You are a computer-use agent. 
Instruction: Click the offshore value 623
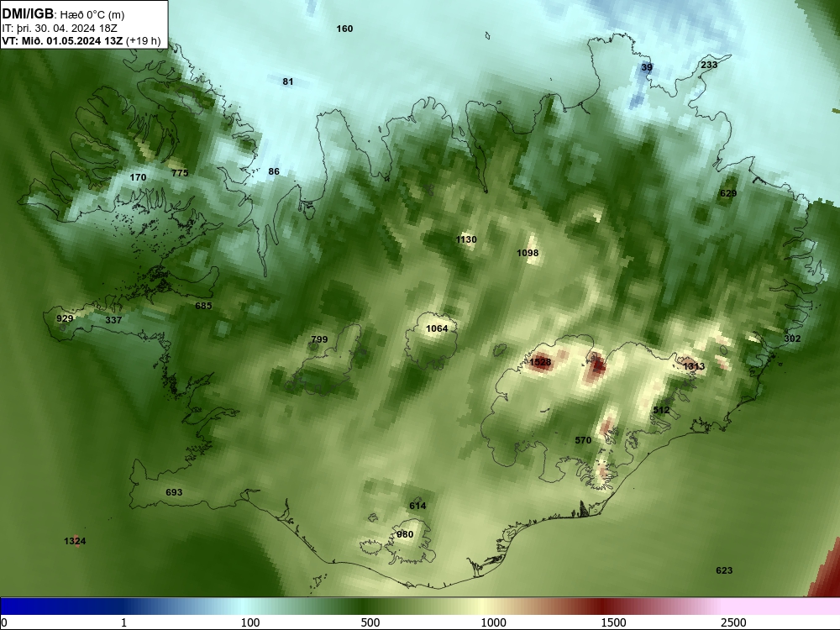tap(724, 570)
